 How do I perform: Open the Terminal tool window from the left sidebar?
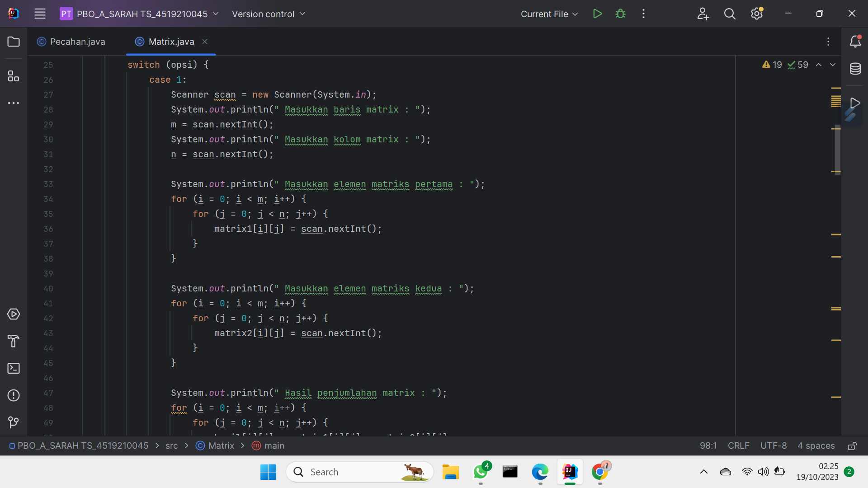(x=14, y=368)
